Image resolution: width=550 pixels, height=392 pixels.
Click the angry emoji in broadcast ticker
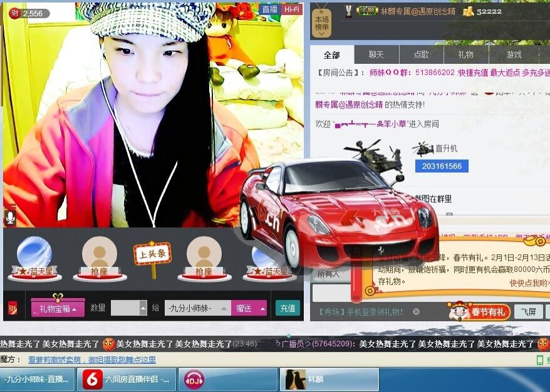[109, 344]
